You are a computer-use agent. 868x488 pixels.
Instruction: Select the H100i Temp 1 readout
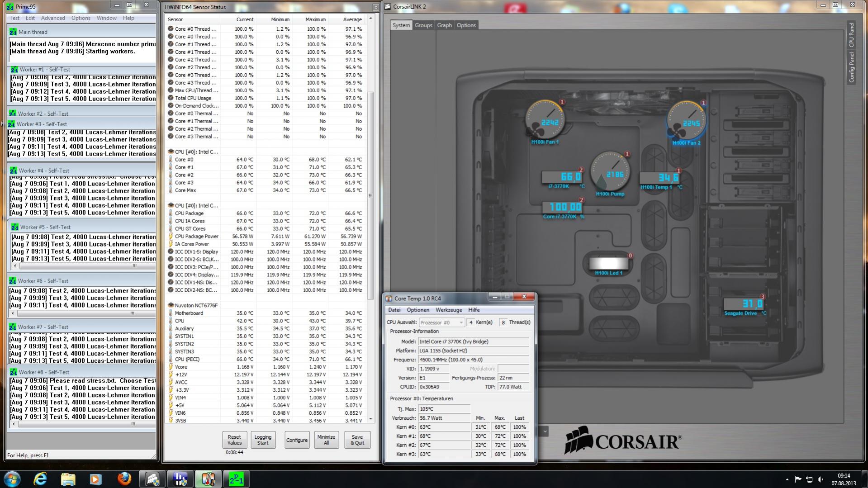pyautogui.click(x=660, y=178)
